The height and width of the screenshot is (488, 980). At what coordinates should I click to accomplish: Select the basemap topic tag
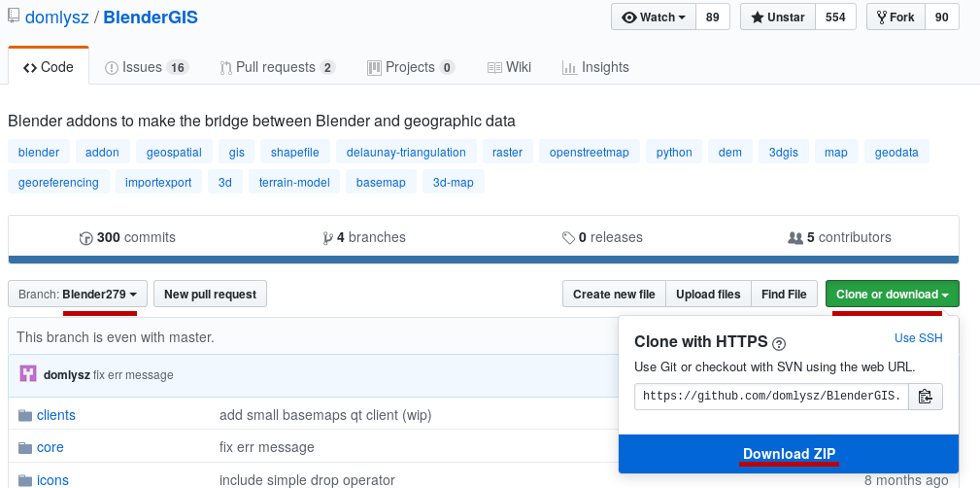tap(382, 183)
